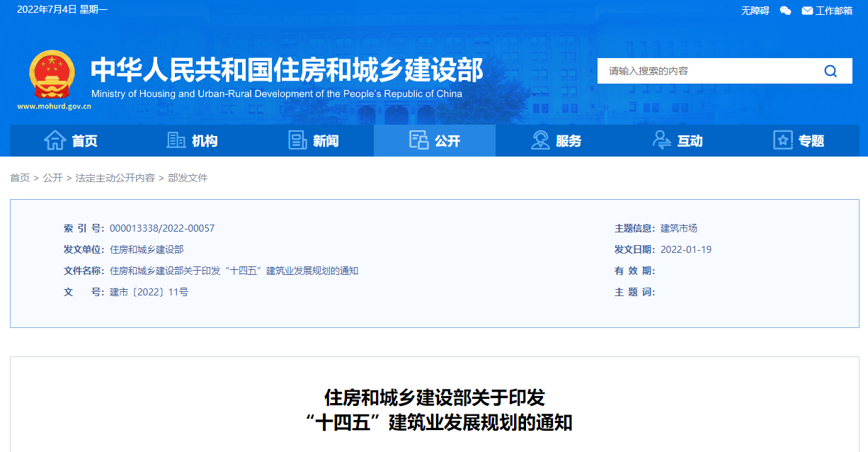Click the search magnifier icon
The image size is (868, 452).
(x=830, y=71)
